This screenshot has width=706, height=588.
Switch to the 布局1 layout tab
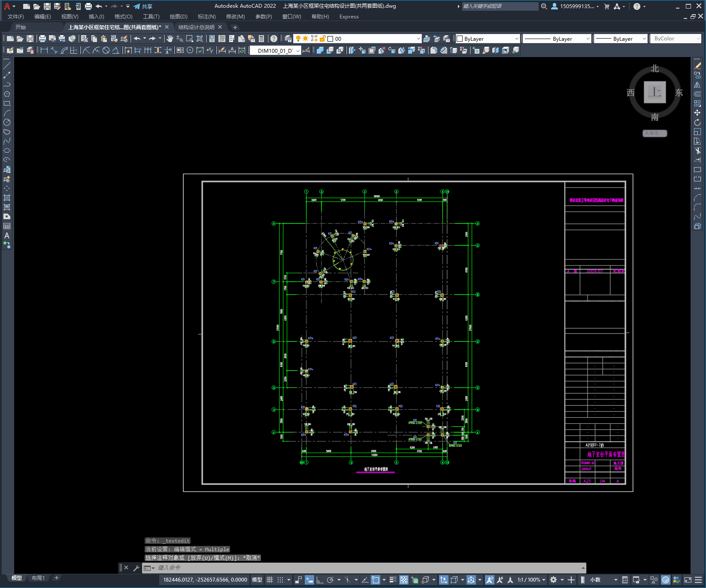tap(38, 578)
